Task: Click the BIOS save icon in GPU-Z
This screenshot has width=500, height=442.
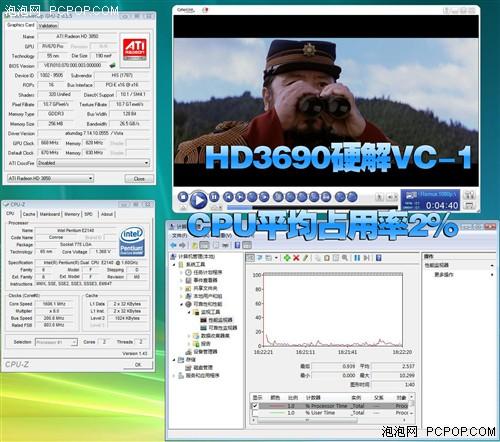Action: pos(113,65)
